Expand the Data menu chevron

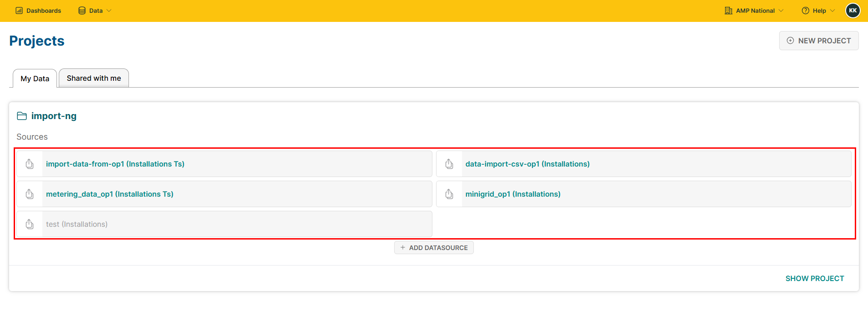coord(109,10)
